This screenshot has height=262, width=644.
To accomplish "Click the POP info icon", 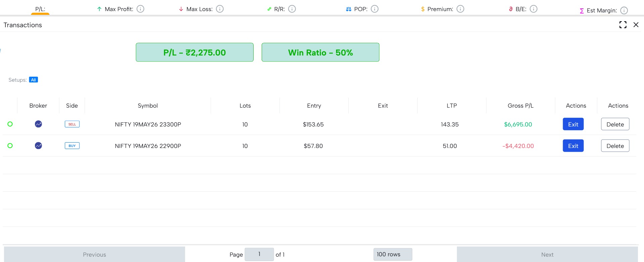I will 375,9.
